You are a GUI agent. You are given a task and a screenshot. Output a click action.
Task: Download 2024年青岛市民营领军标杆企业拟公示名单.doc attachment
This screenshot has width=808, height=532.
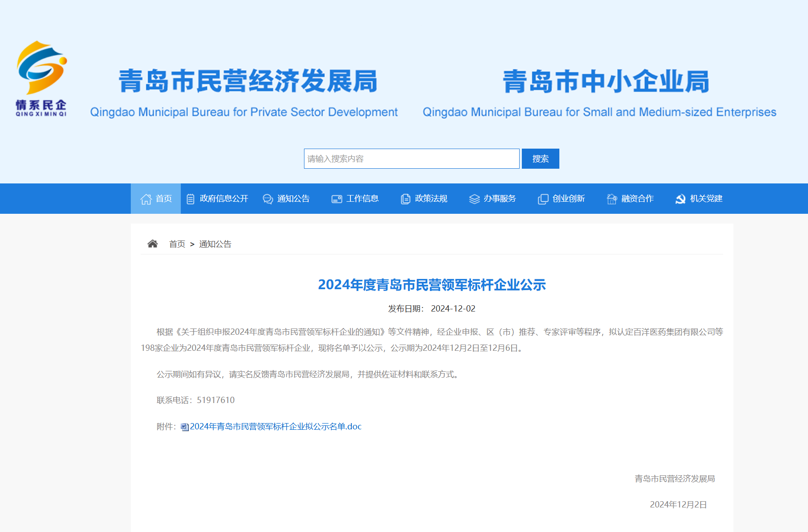275,427
